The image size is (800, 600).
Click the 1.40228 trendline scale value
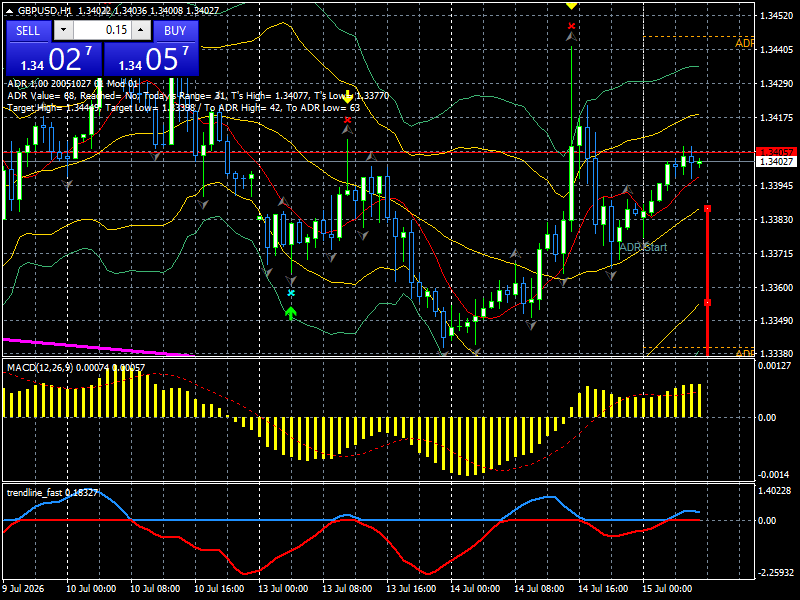coord(775,491)
